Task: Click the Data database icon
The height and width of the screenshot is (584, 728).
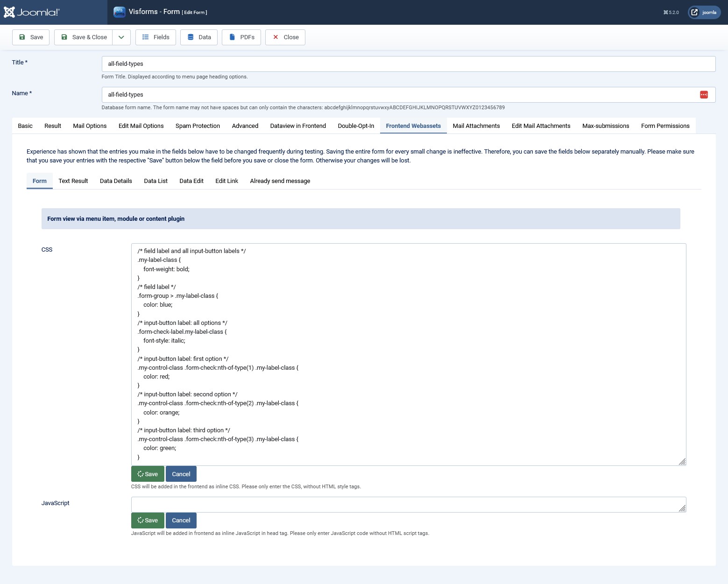Action: (x=190, y=37)
